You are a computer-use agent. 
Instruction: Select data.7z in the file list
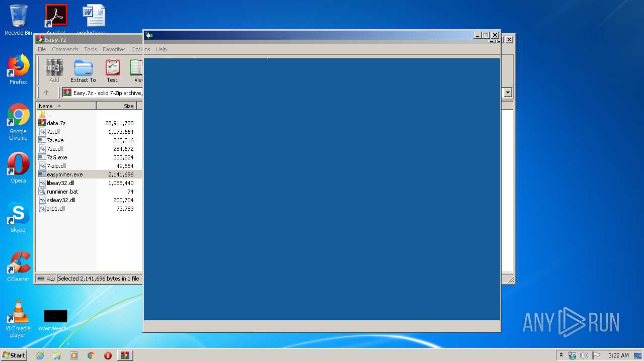click(56, 123)
